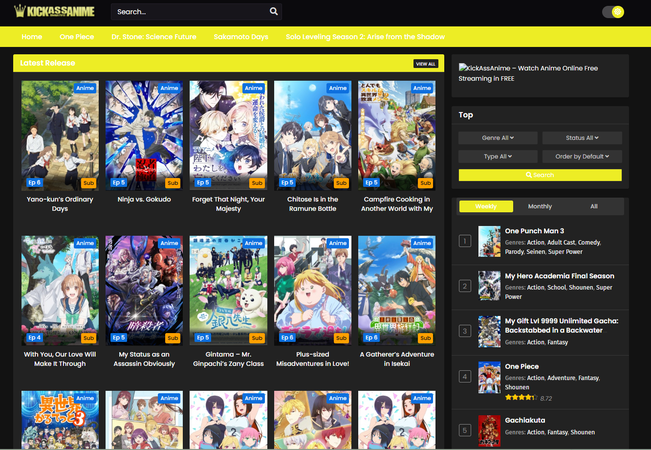The height and width of the screenshot is (450, 651).
Task: Open the Home menu item
Action: click(32, 37)
